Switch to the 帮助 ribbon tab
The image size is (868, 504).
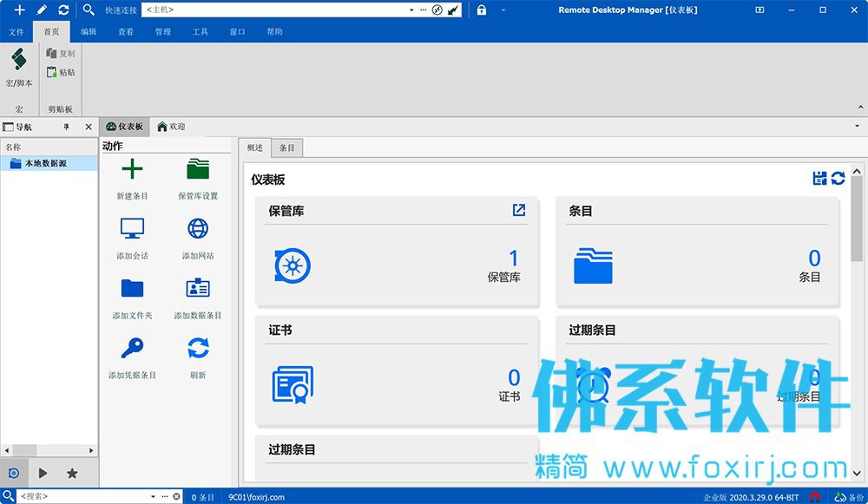pos(274,31)
